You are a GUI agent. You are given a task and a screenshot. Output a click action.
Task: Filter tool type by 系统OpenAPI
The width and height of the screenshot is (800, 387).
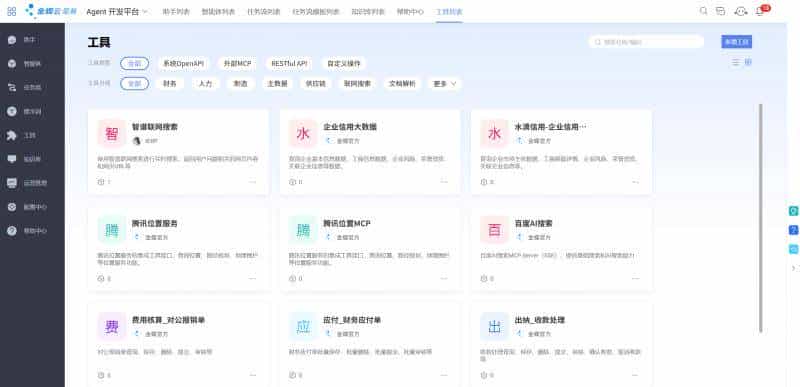[x=183, y=64]
